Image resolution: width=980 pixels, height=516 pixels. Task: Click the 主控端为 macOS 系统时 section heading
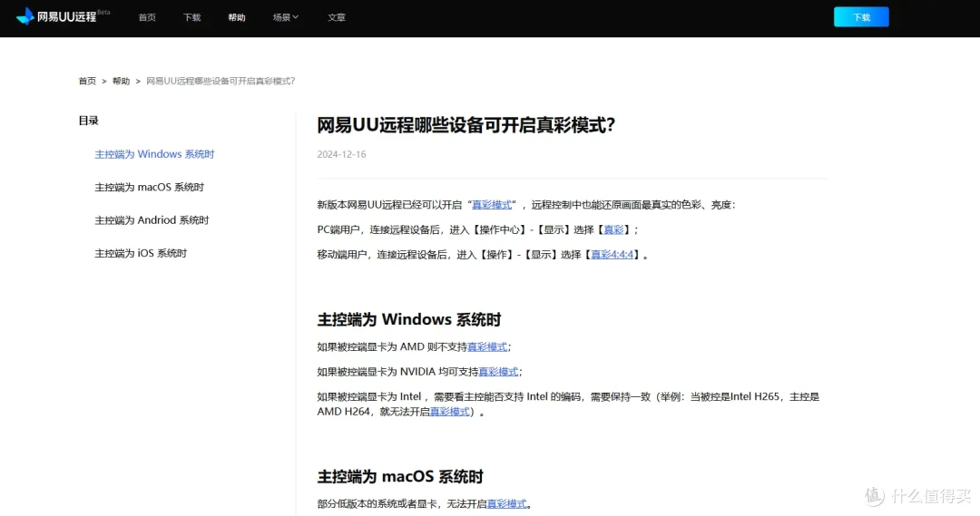click(401, 477)
